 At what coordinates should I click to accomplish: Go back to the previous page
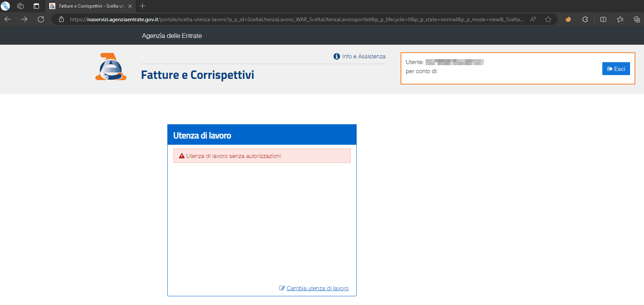click(8, 19)
